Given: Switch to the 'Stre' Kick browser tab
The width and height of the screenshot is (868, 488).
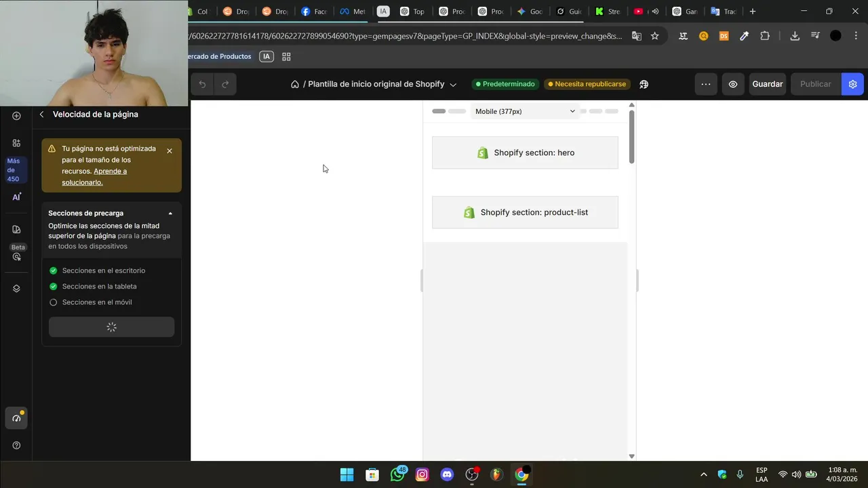Looking at the screenshot, I should point(608,12).
